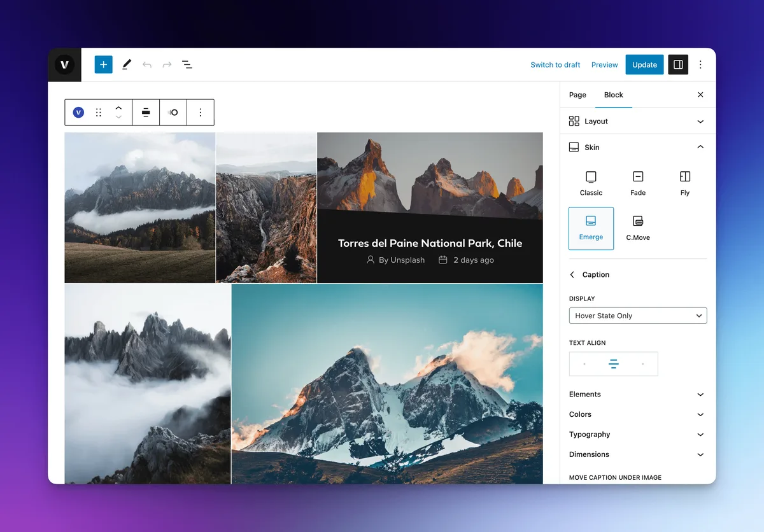Click the By Unsplash author text

pos(402,260)
